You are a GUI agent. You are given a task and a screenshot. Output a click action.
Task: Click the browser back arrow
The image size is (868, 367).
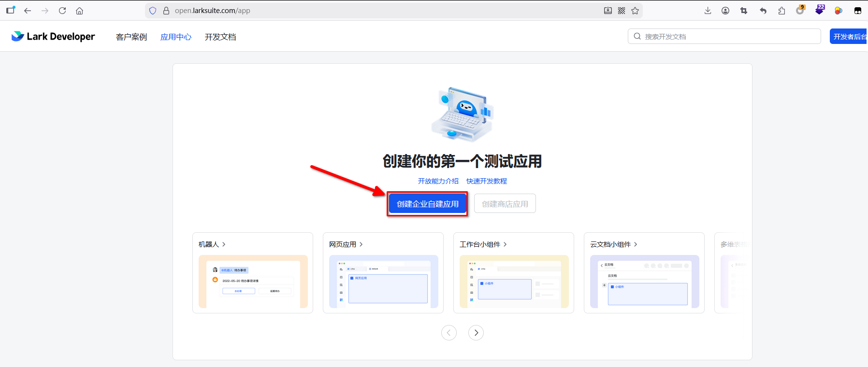(x=28, y=11)
